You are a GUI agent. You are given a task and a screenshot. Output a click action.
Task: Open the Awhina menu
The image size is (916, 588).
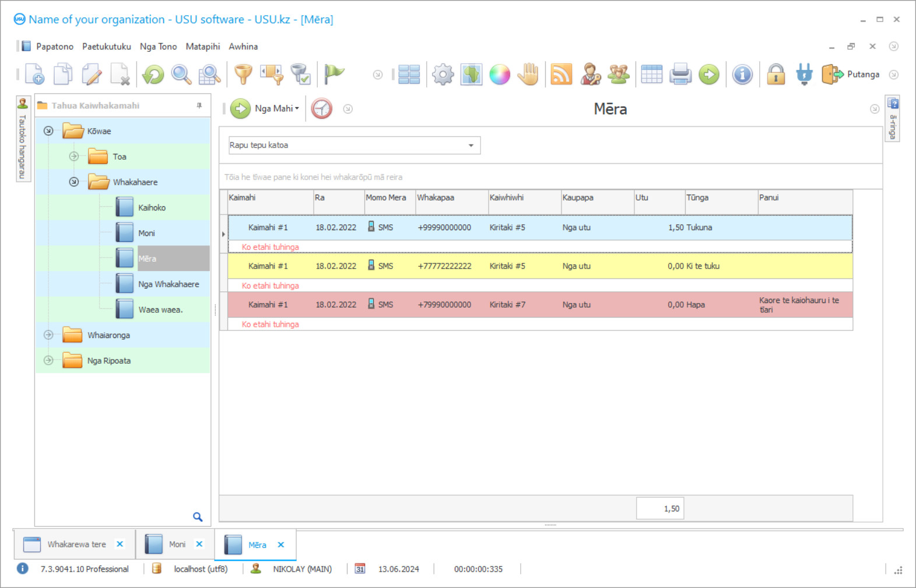point(243,47)
